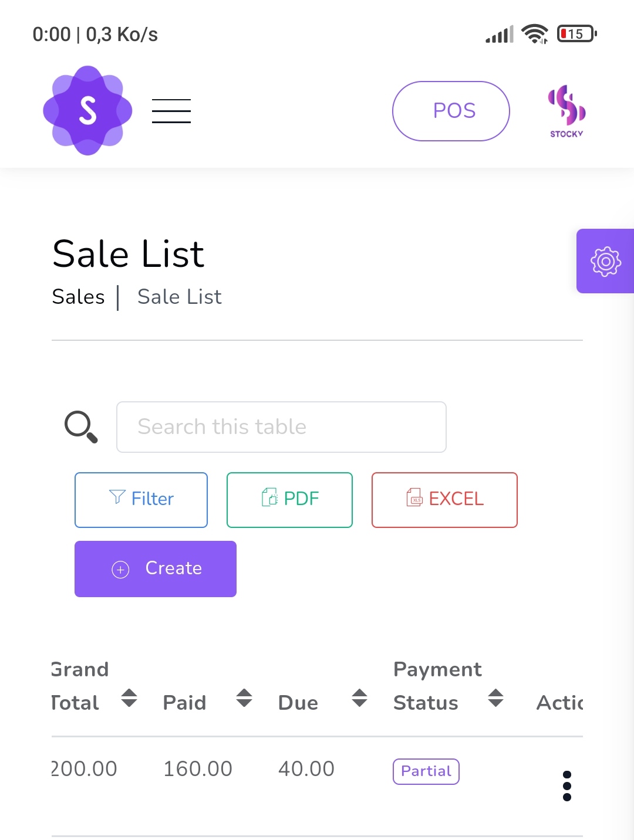The height and width of the screenshot is (840, 634).
Task: Open the floating settings gear panel
Action: pos(606,261)
